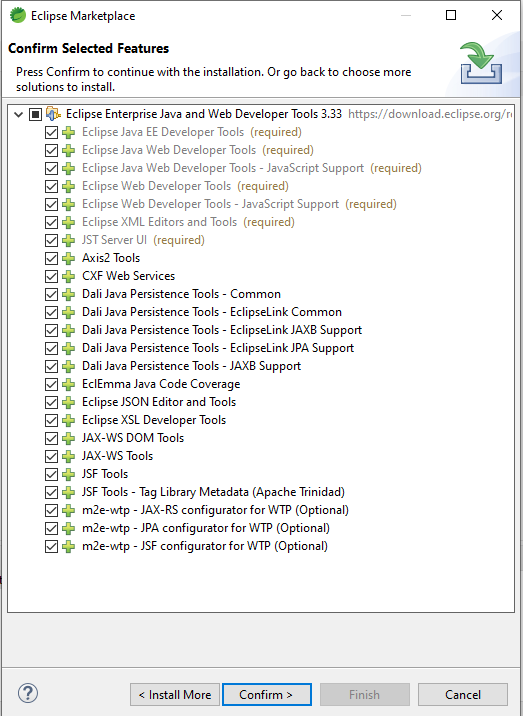Screen dimensions: 523x716
Task: Click the plus icon beside JAX-WS DOM Tools
Action: [x=69, y=438]
